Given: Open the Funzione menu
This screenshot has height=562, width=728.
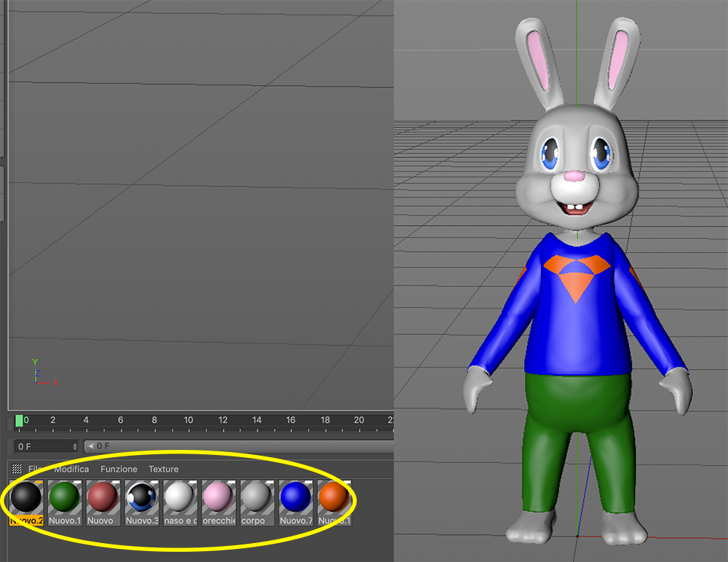Looking at the screenshot, I should point(119,469).
